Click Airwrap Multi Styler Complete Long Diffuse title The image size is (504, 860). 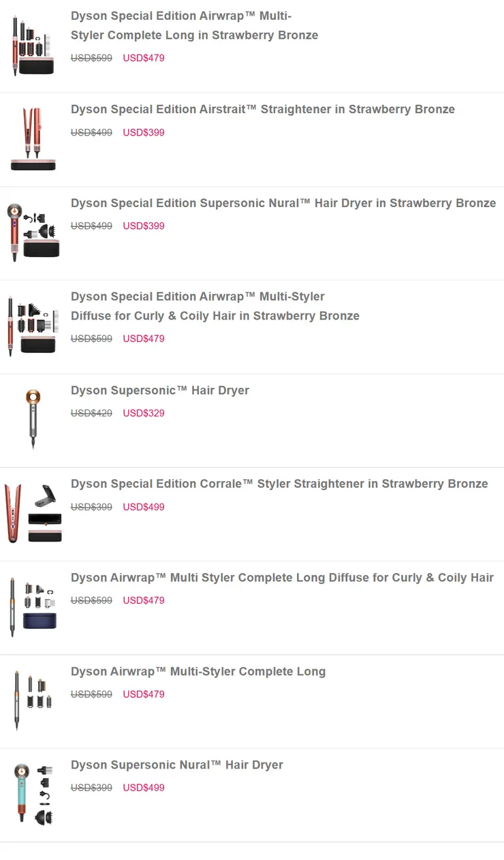click(282, 577)
